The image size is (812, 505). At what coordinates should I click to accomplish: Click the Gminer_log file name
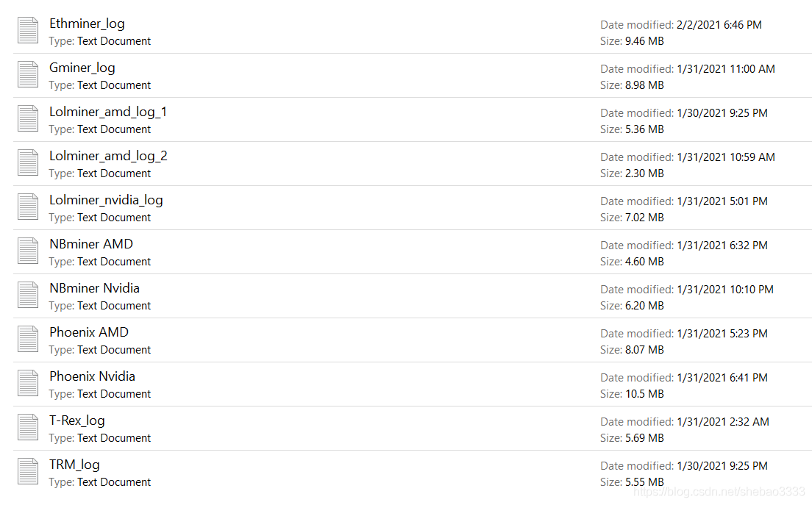point(82,68)
